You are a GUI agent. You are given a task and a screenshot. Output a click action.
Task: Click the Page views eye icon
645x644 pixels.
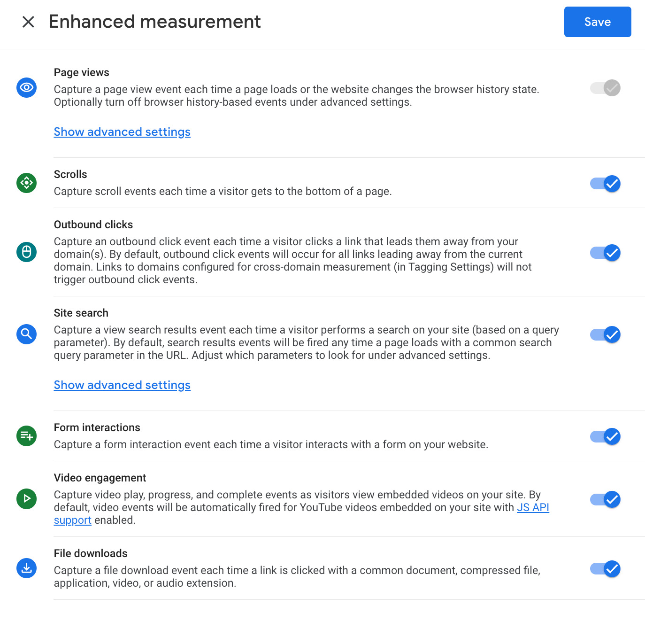(26, 88)
